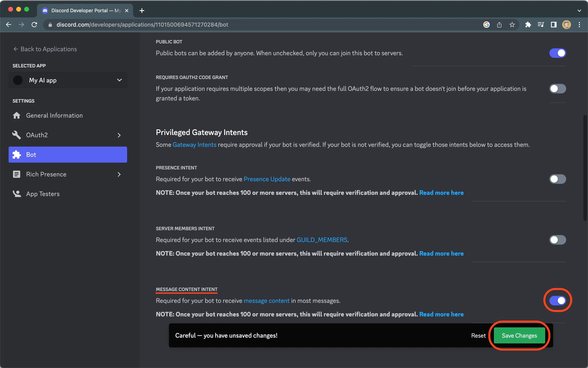Click the PUBLIC BOT label

click(169, 42)
